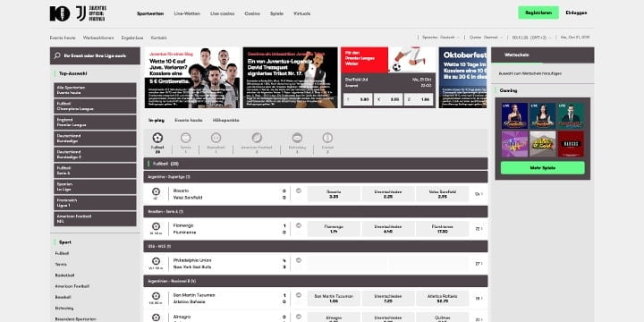The height and width of the screenshot is (322, 644).
Task: Switch to the In-play tab
Action: tap(157, 121)
